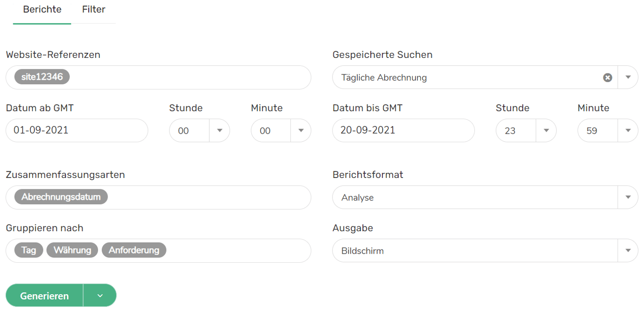
Task: Expand the Stunde dropdown for start time
Action: [x=219, y=130]
